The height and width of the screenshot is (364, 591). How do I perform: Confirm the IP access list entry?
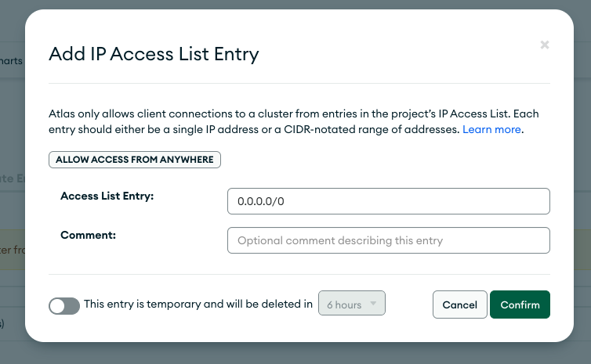520,305
